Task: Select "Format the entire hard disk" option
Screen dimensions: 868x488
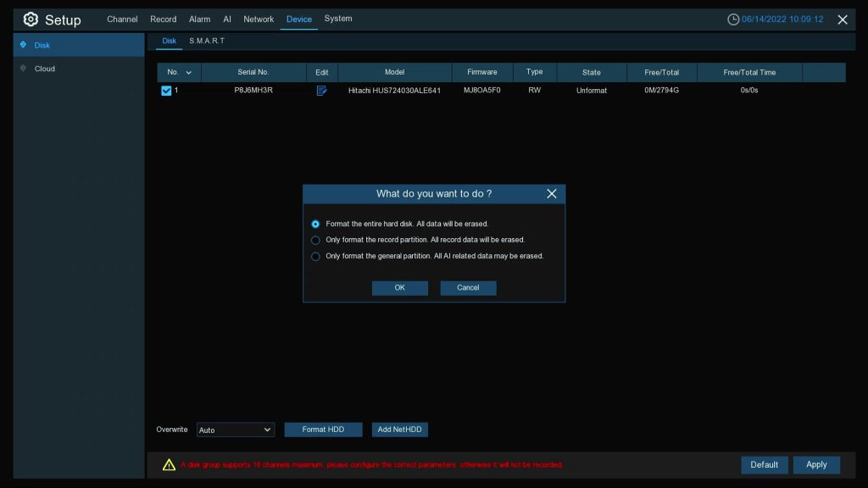Action: [x=315, y=224]
